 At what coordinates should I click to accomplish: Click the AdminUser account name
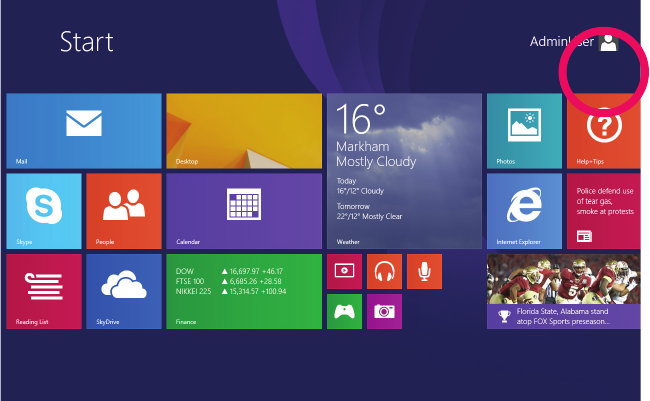click(562, 41)
